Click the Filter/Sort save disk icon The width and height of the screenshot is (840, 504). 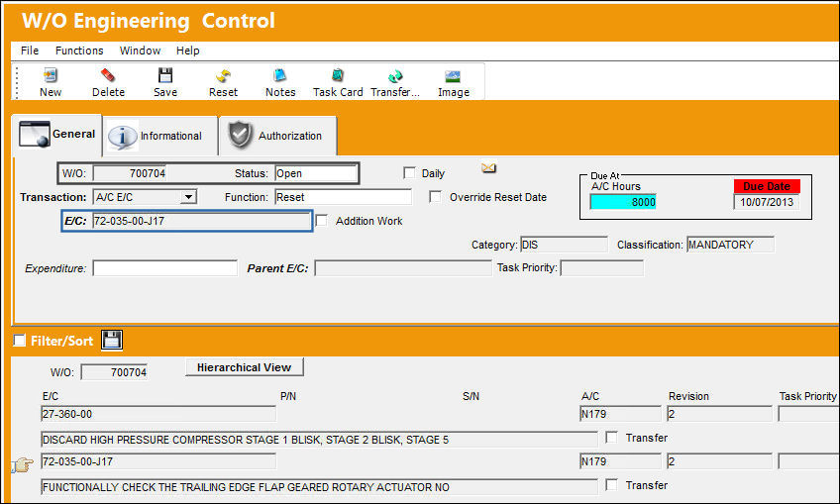coord(112,340)
